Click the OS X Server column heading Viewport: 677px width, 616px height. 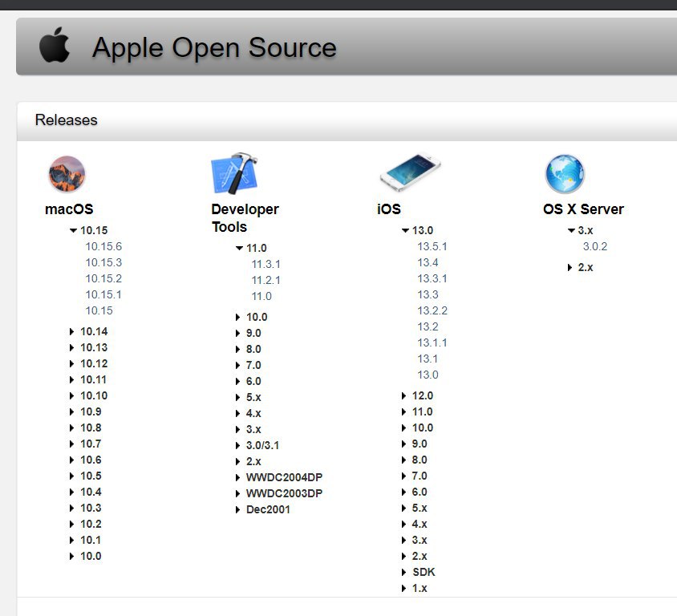click(x=583, y=209)
